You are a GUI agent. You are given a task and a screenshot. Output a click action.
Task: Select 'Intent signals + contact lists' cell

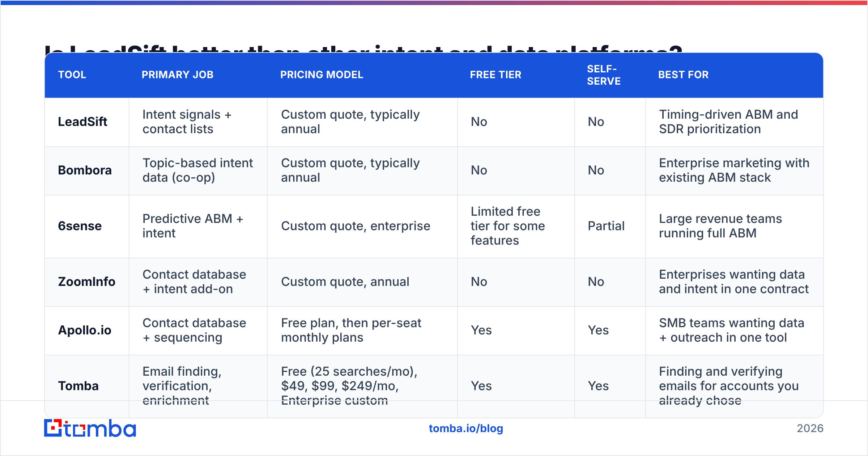click(x=198, y=122)
